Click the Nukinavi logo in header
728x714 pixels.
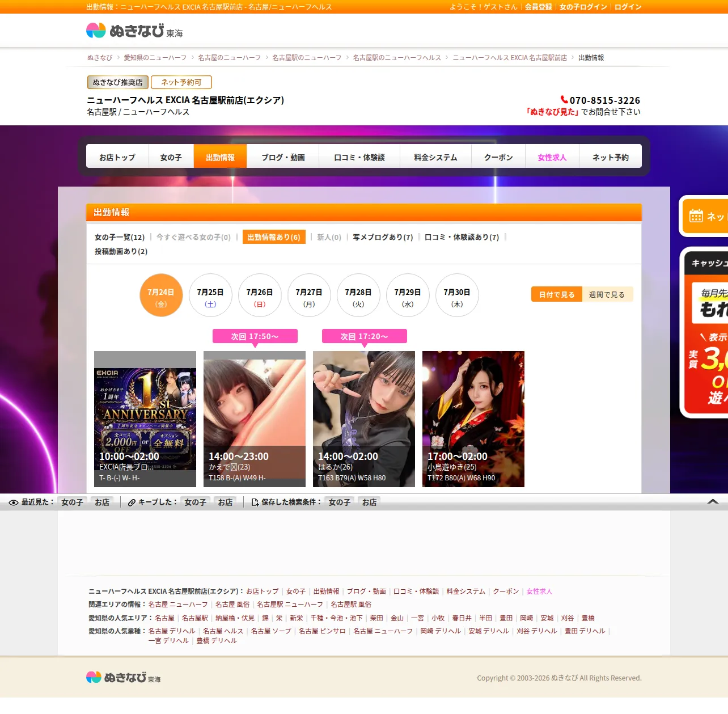[x=134, y=31]
